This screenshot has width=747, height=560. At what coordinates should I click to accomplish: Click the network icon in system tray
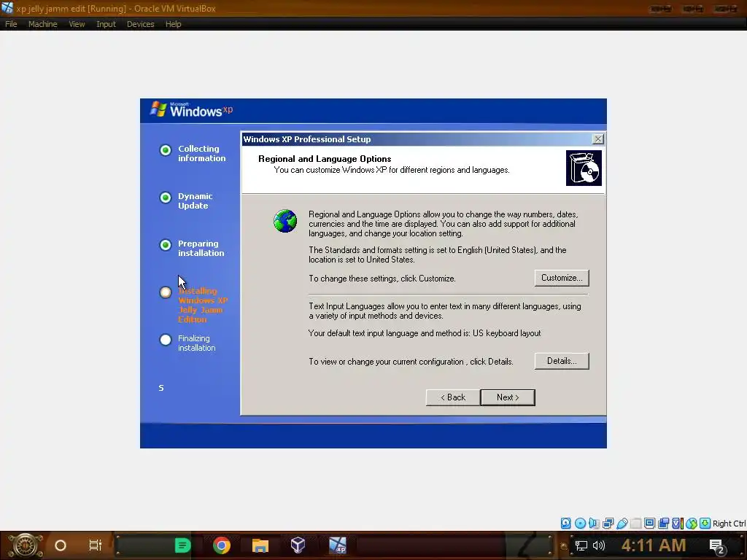coord(581,545)
